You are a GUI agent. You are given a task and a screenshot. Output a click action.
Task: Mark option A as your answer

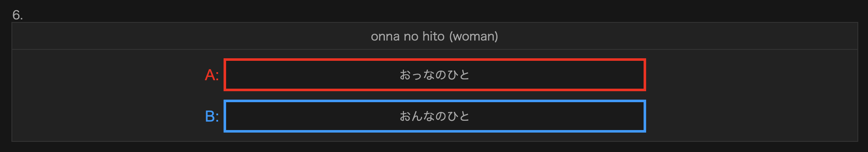click(x=434, y=75)
